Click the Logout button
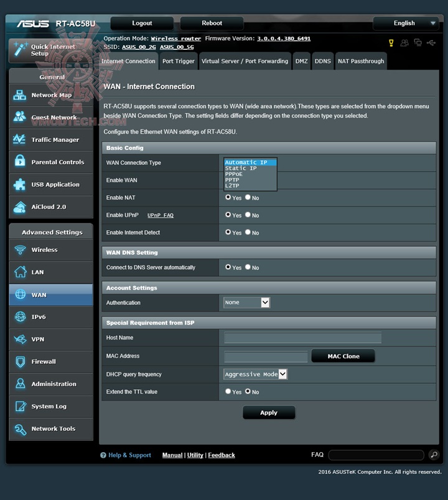 [142, 23]
